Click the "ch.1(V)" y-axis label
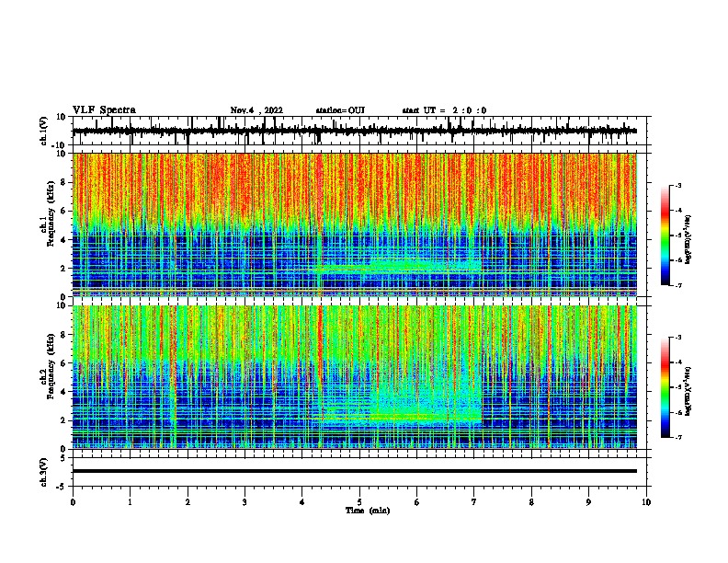 click(44, 131)
